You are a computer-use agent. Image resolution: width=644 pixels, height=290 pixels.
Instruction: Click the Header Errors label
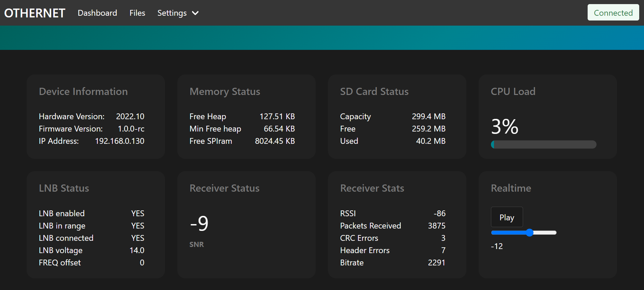pyautogui.click(x=365, y=250)
